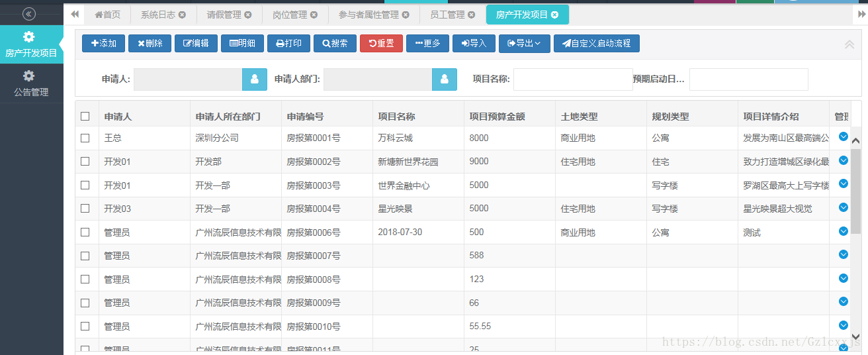Check the 房报第0007号 row checkbox
Viewport: 868px width, 355px height.
(x=85, y=255)
